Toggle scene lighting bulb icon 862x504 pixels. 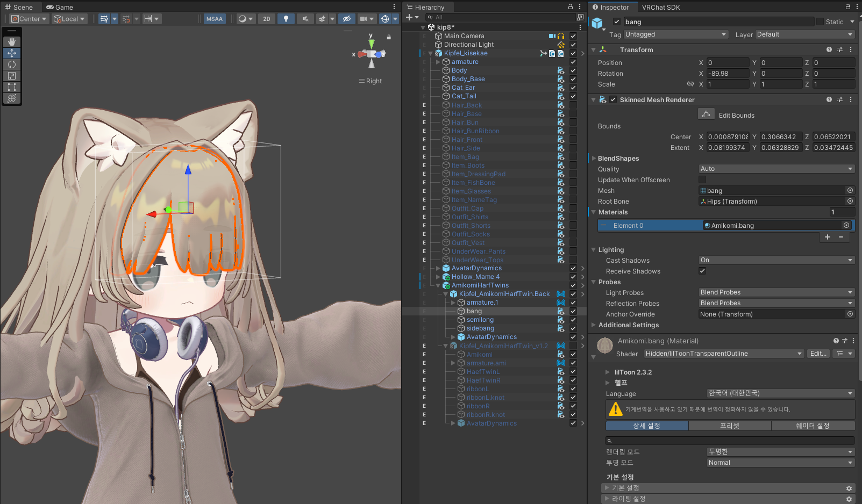[x=286, y=19]
